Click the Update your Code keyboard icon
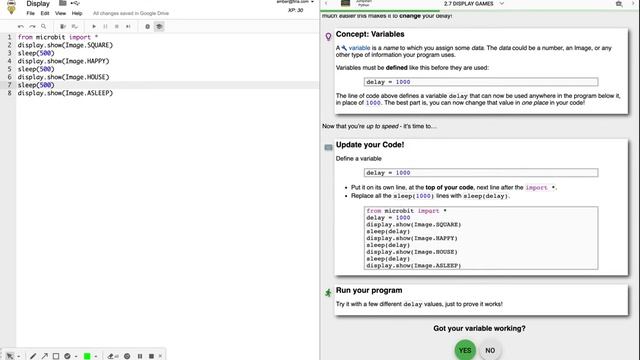640x360 pixels. click(328, 147)
